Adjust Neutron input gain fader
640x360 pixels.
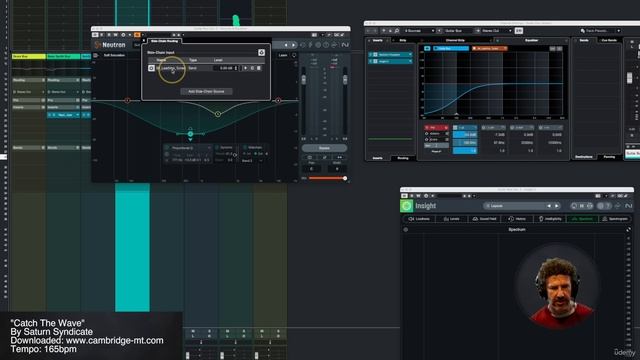tap(303, 80)
